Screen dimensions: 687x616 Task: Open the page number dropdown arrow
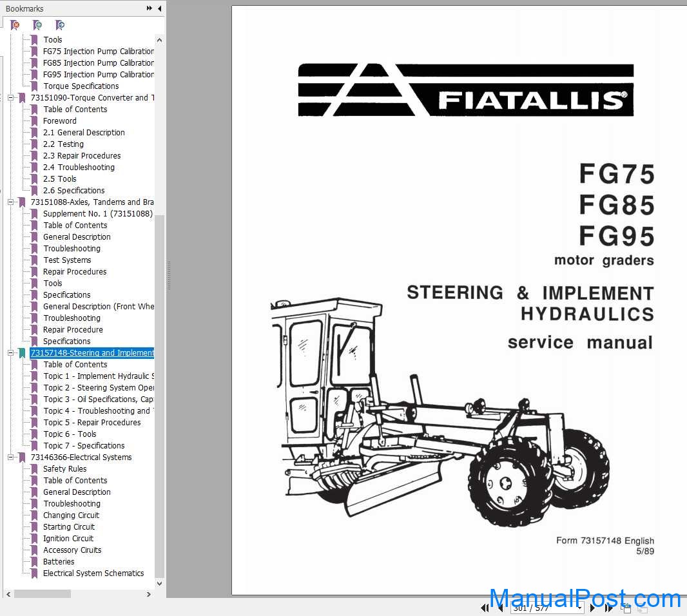click(x=580, y=608)
